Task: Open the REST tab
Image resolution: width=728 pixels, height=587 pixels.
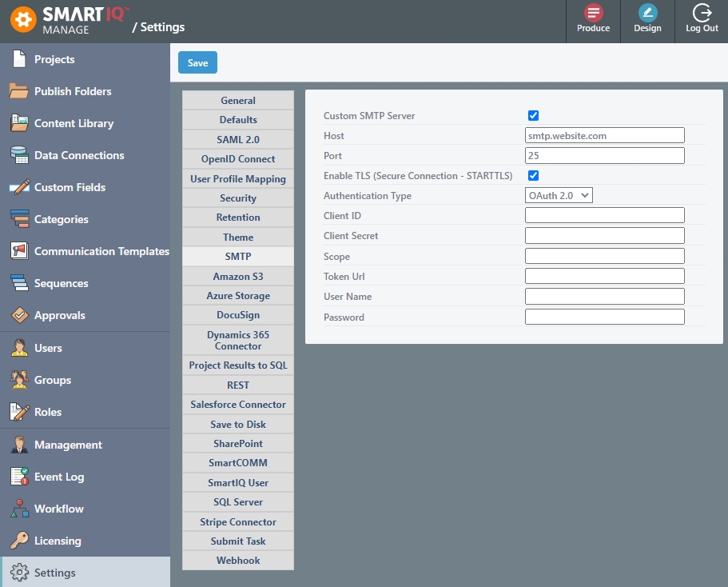Action: pos(238,385)
